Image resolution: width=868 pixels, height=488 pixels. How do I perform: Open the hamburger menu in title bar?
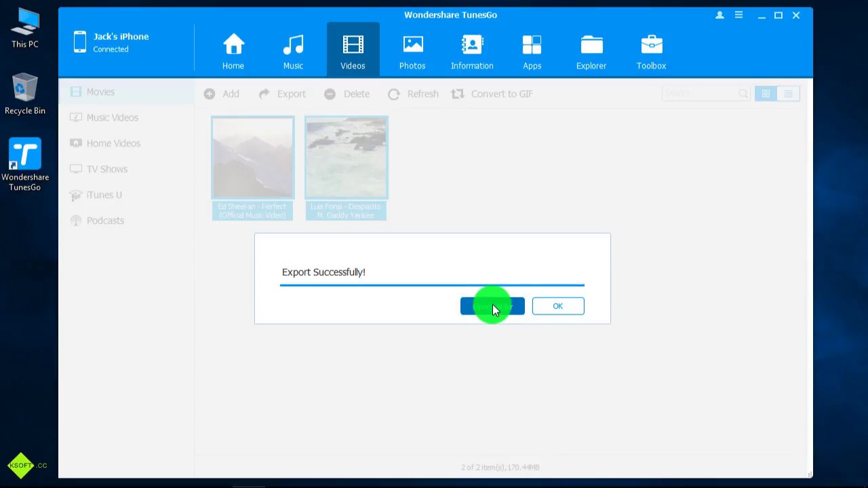[738, 15]
